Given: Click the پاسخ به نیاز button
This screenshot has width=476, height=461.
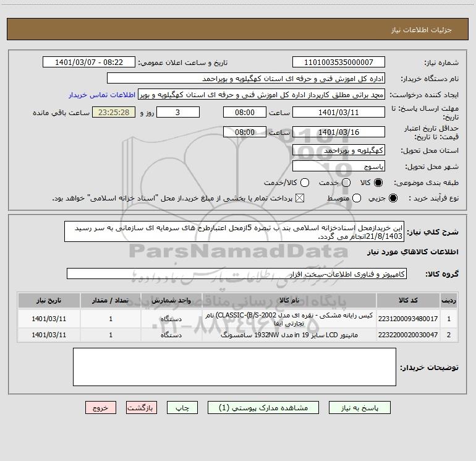Looking at the screenshot, I should [359, 408].
